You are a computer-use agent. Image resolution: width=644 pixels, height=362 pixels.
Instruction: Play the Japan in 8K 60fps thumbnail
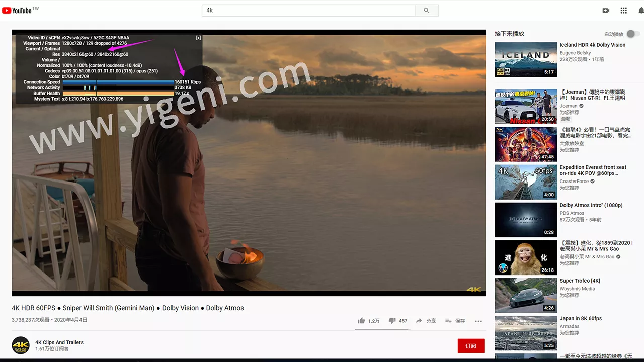[526, 333]
